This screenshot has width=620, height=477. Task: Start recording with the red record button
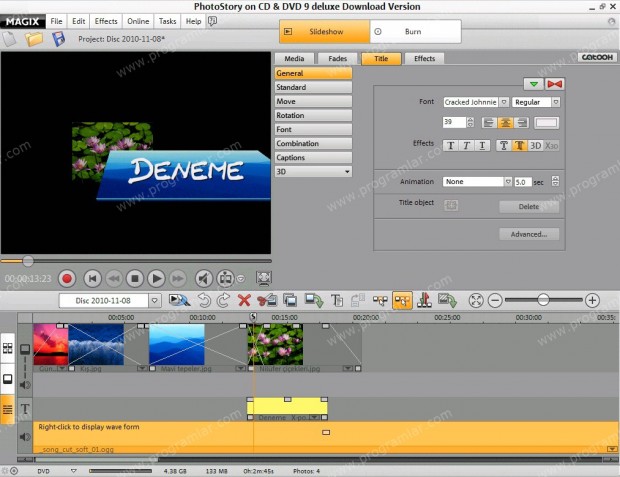click(67, 279)
